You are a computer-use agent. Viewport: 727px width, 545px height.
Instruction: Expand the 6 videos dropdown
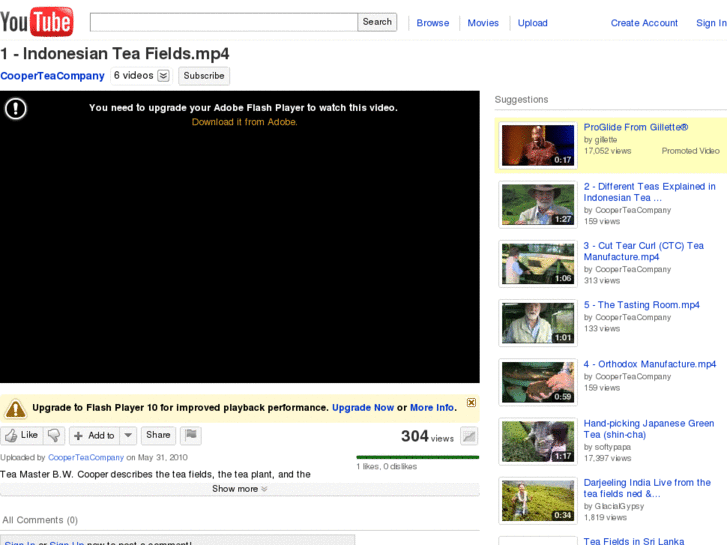tap(163, 76)
